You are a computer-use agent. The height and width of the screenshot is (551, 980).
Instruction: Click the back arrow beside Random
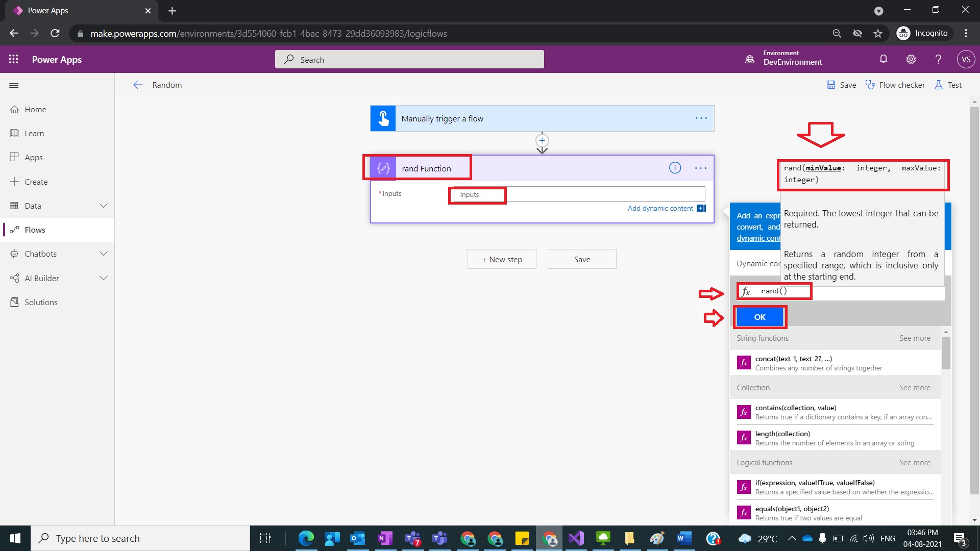click(x=138, y=85)
